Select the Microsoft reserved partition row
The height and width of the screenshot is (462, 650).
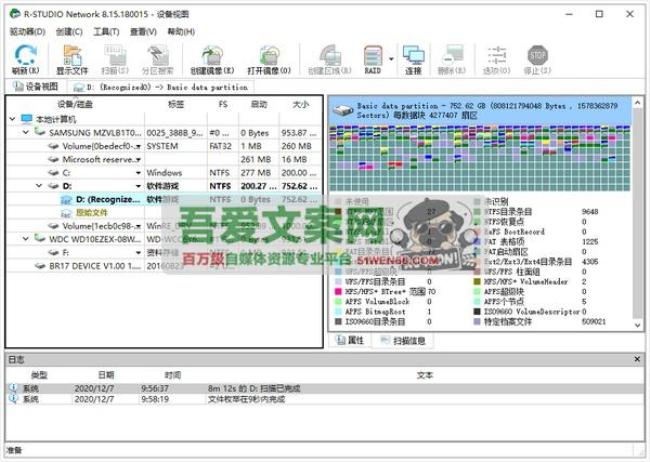coord(164,159)
